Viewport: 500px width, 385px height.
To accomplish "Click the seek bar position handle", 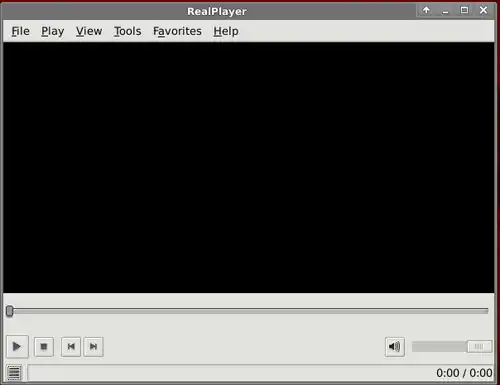I will coord(10,311).
